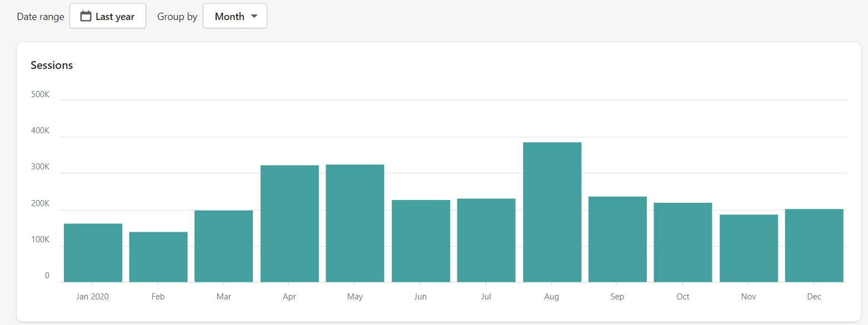Select the Oct sessions bar

683,243
